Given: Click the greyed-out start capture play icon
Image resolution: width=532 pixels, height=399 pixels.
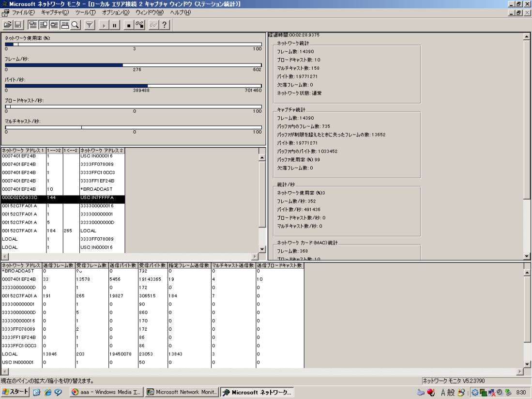Looking at the screenshot, I should (104, 25).
